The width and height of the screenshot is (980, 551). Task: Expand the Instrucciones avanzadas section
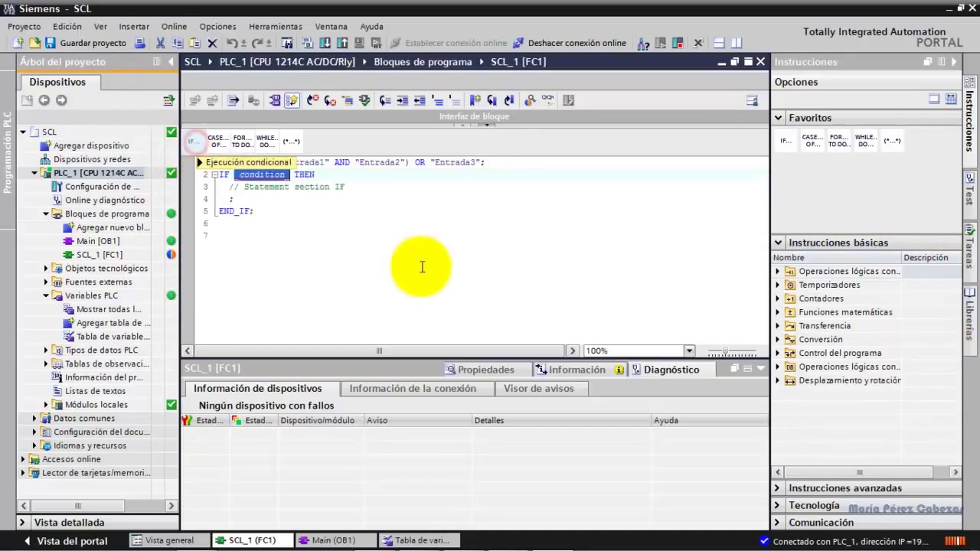(778, 488)
